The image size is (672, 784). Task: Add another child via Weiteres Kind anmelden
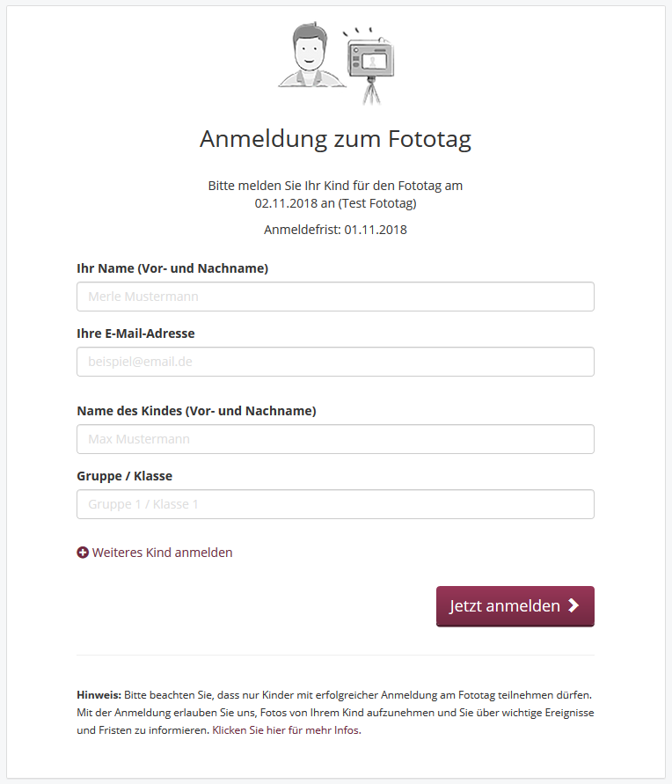pos(155,553)
